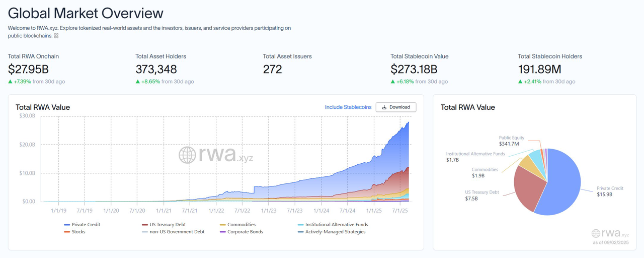Click Include Stablecoins link
Viewport: 644px width, 258px height.
click(348, 107)
